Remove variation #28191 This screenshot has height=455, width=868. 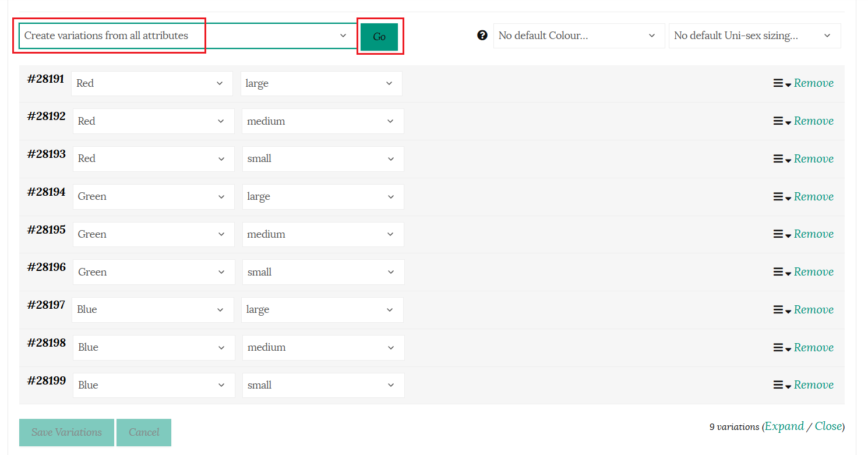click(x=814, y=83)
